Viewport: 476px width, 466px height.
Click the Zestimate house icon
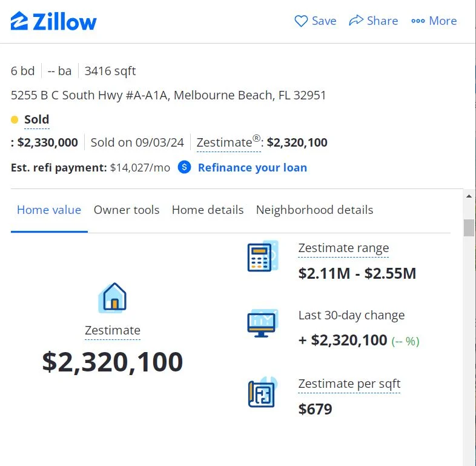pyautogui.click(x=113, y=298)
